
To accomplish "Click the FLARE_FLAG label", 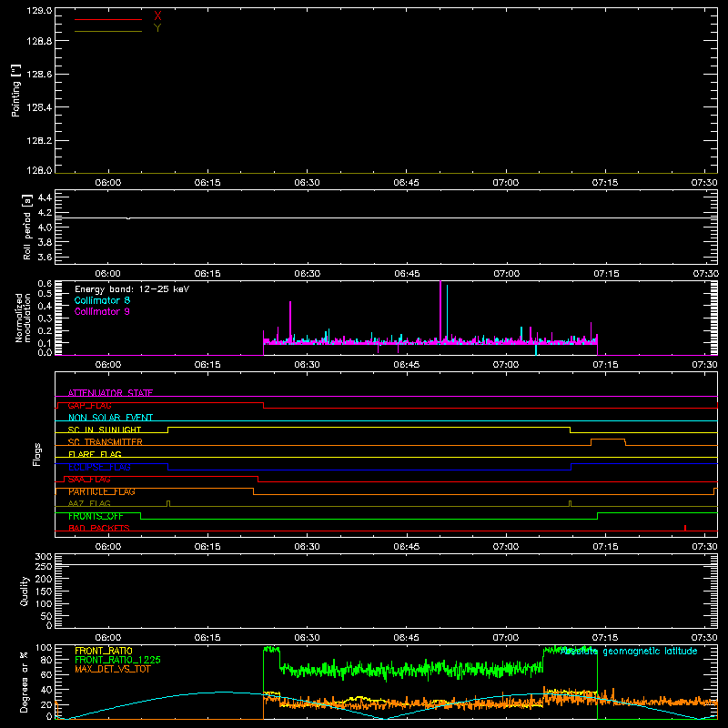I will [x=95, y=454].
